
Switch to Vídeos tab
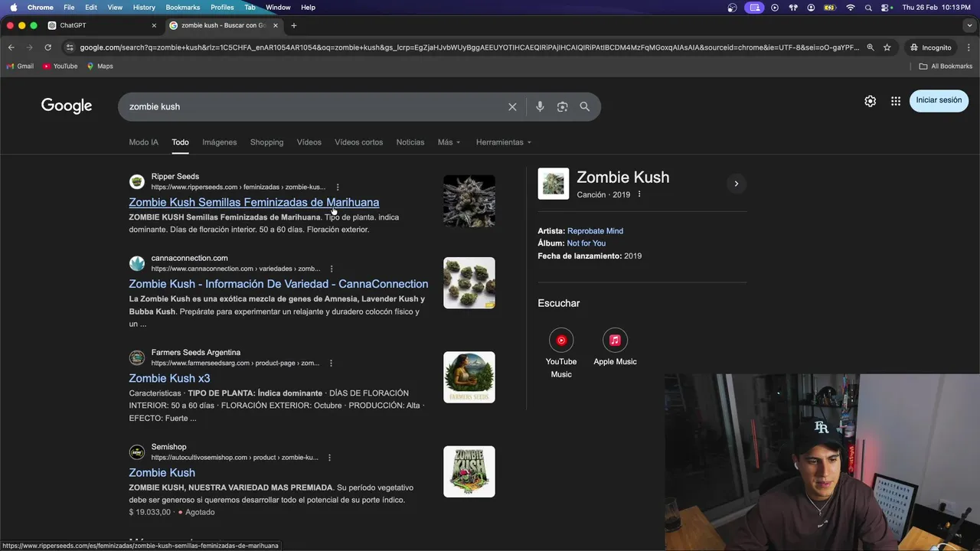(309, 142)
